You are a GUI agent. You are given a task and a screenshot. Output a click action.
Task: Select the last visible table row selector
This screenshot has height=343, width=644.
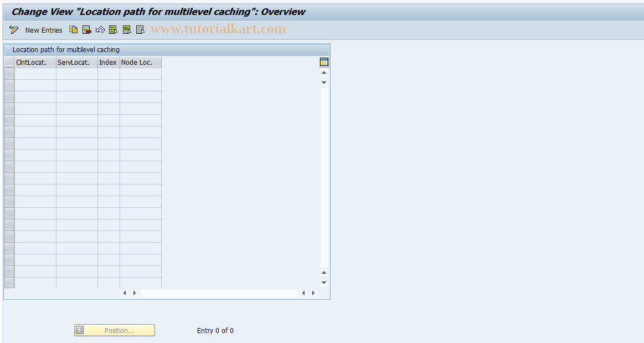pyautogui.click(x=9, y=283)
